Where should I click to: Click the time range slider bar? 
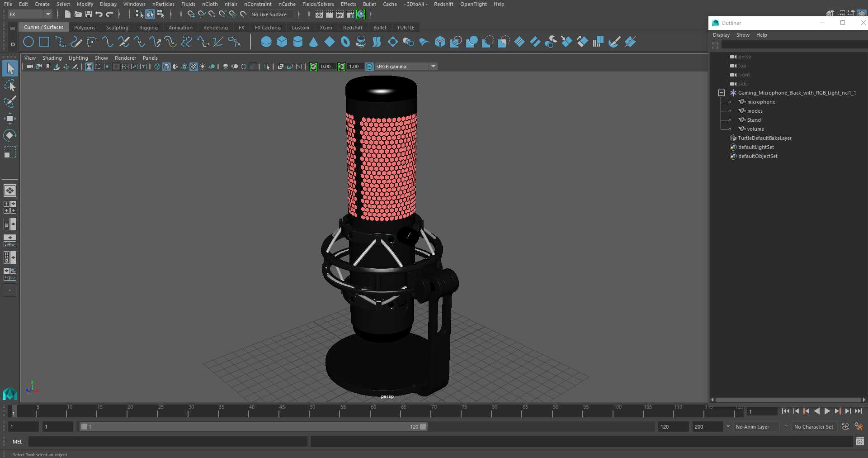[253, 426]
